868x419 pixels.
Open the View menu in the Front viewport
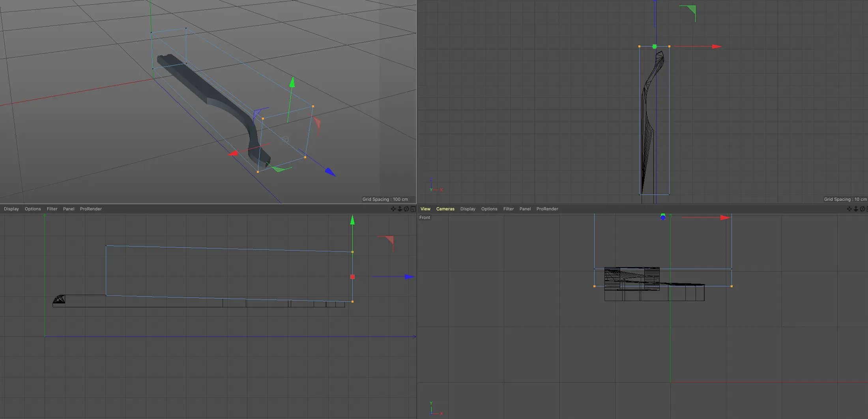pos(425,209)
